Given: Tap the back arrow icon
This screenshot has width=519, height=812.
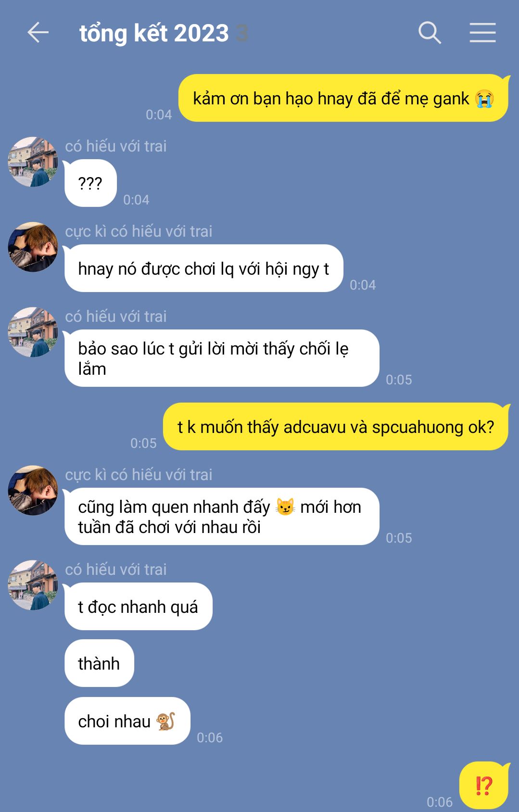Looking at the screenshot, I should pos(38,33).
